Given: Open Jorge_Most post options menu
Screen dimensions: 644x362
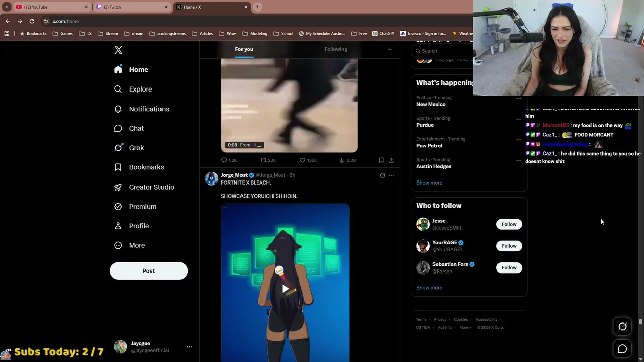Looking at the screenshot, I should click(391, 175).
